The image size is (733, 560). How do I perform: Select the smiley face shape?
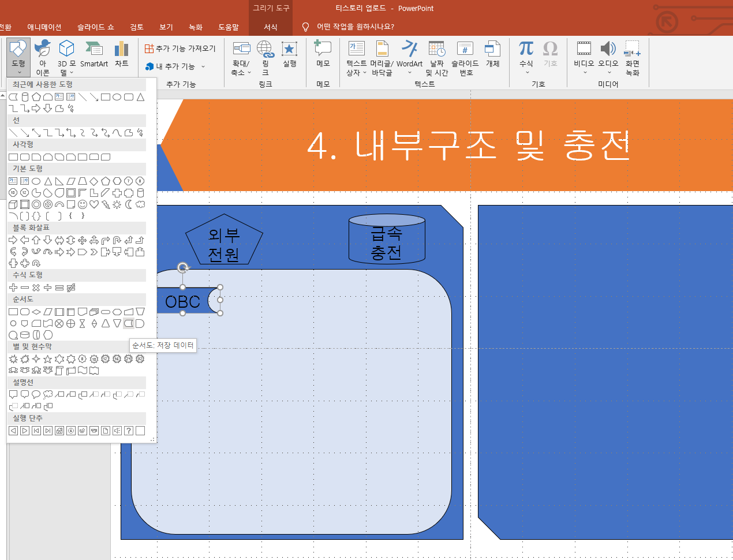point(83,204)
